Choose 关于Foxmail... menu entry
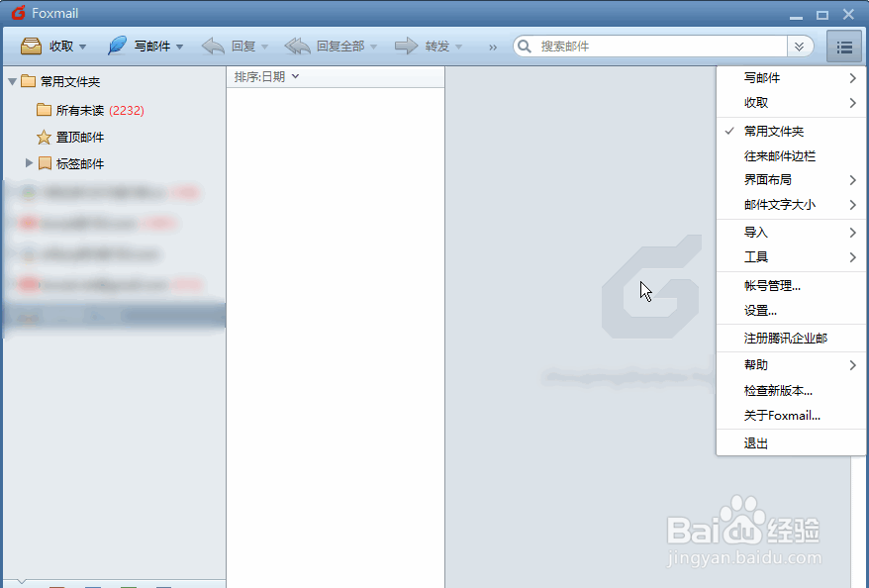869x588 pixels. 791,416
